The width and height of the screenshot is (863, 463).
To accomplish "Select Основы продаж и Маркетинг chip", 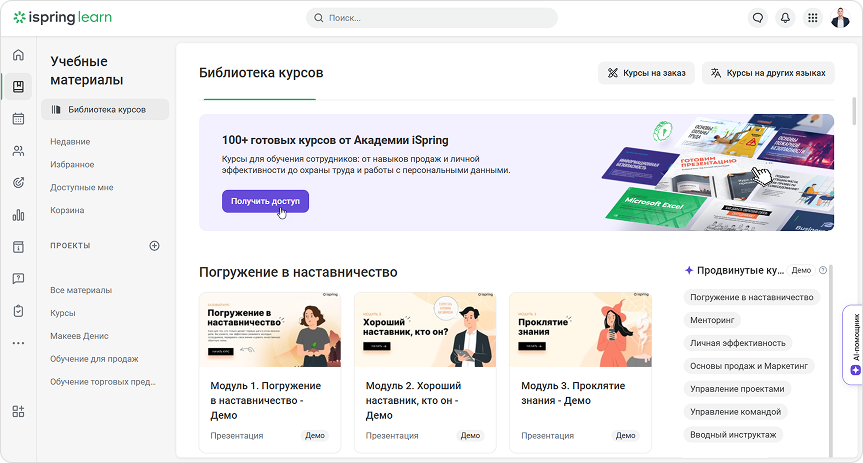I will [x=749, y=366].
